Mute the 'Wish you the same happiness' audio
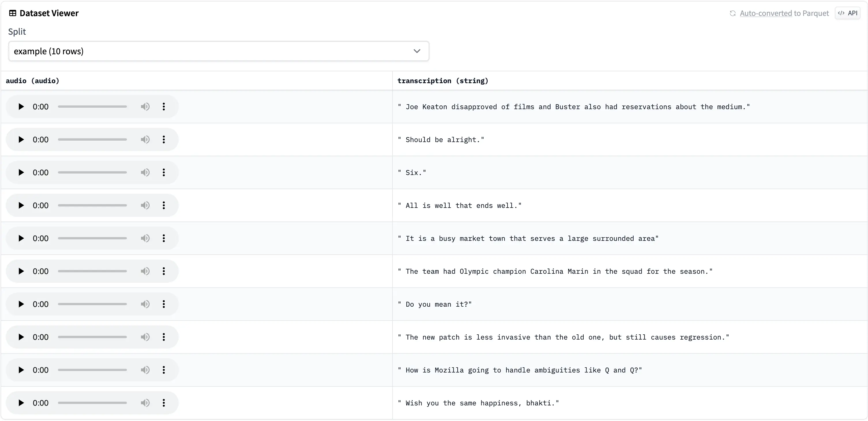The image size is (868, 421). click(x=145, y=403)
